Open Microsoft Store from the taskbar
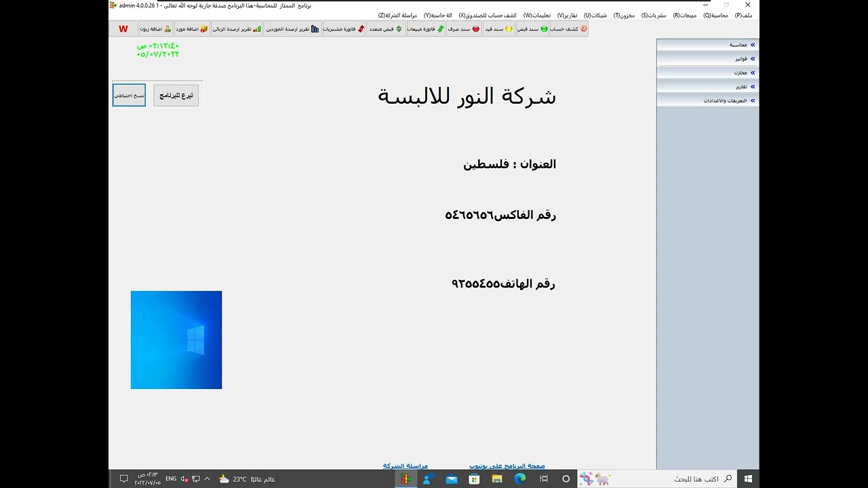Screen dimensions: 868x488 (475, 479)
